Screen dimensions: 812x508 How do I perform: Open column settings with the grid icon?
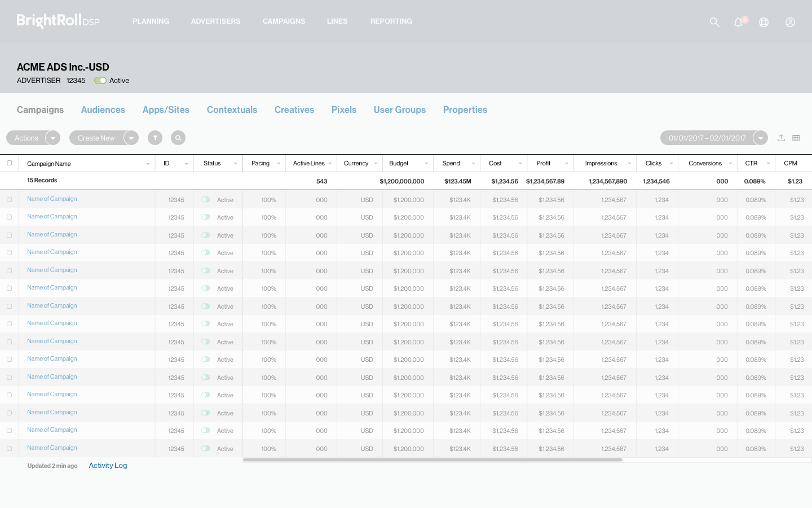tap(796, 137)
